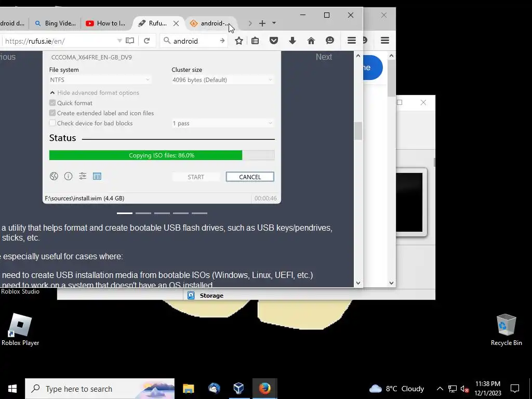This screenshot has height=399, width=532.
Task: Switch to the leftmost droid d... tab
Action: coord(13,23)
